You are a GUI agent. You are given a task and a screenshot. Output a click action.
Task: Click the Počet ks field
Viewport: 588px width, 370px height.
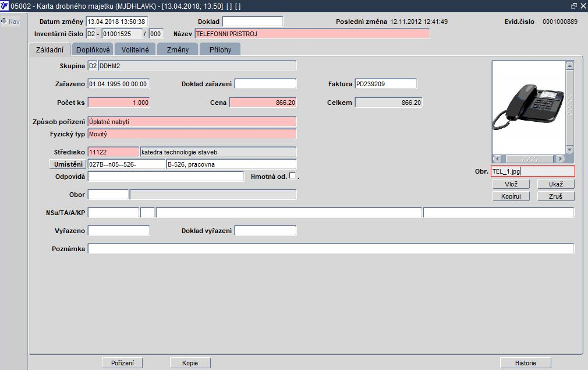pyautogui.click(x=119, y=103)
